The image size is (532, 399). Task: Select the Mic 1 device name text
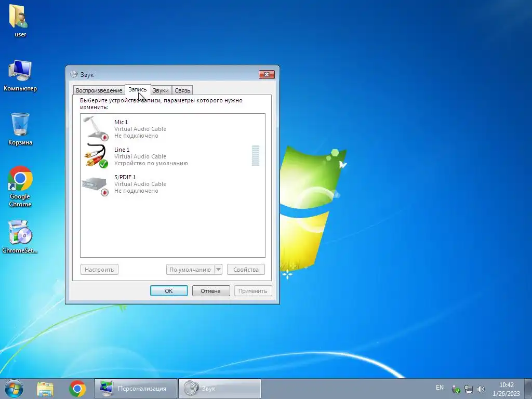tap(121, 122)
